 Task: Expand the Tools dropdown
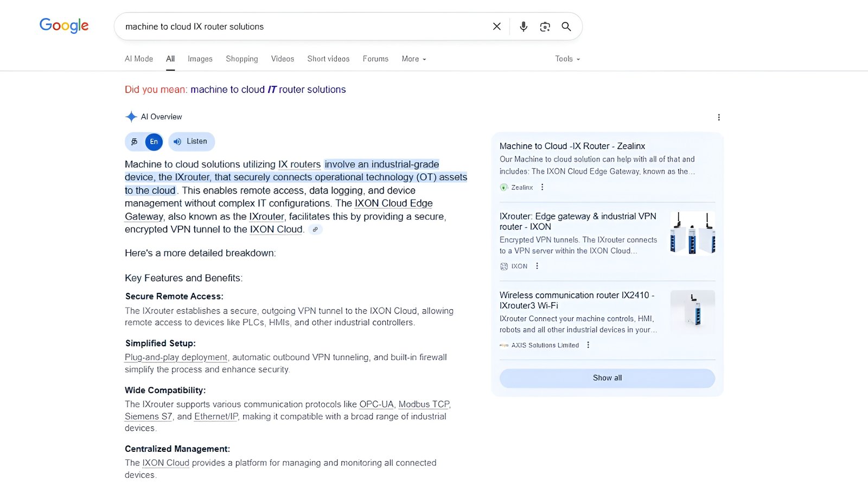pos(567,59)
